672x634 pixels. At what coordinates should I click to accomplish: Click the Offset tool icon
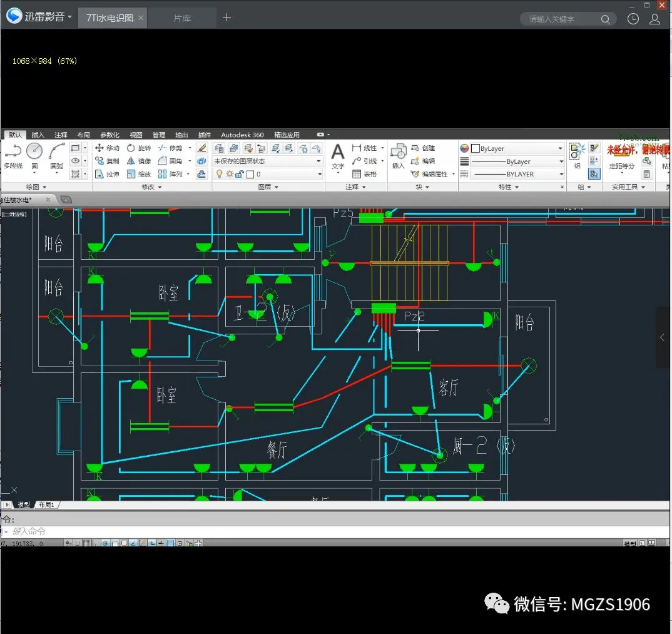coord(202,174)
